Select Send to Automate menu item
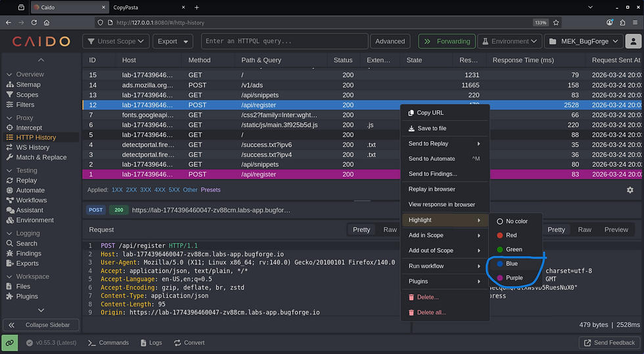 click(432, 158)
